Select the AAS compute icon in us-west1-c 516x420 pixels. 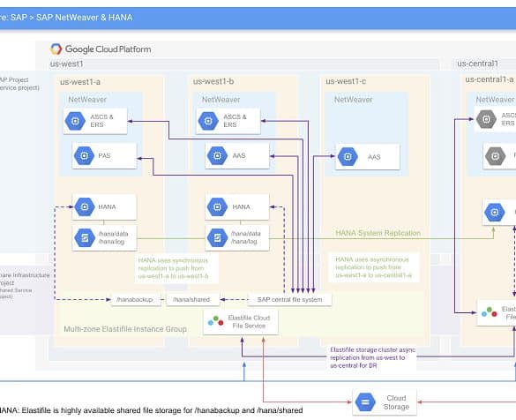tap(348, 157)
